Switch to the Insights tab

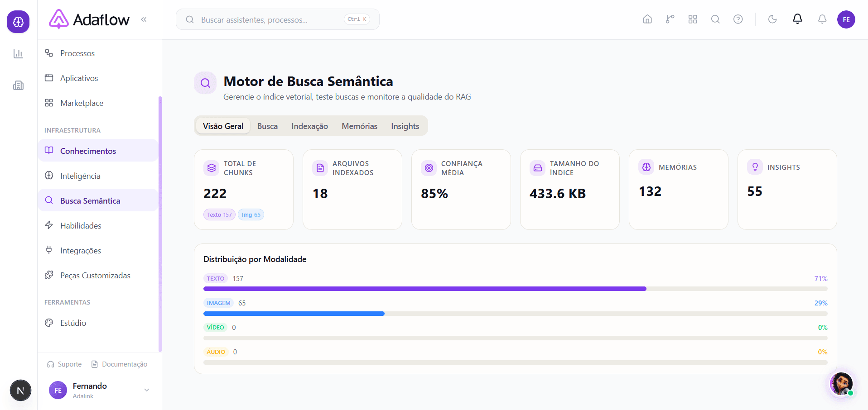405,126
